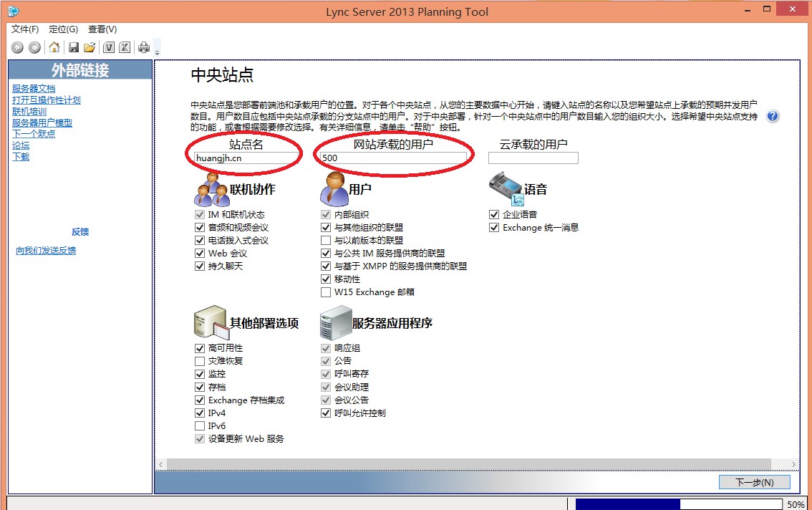Open the 服务器用户模型 link
The height and width of the screenshot is (510, 812).
(x=42, y=122)
